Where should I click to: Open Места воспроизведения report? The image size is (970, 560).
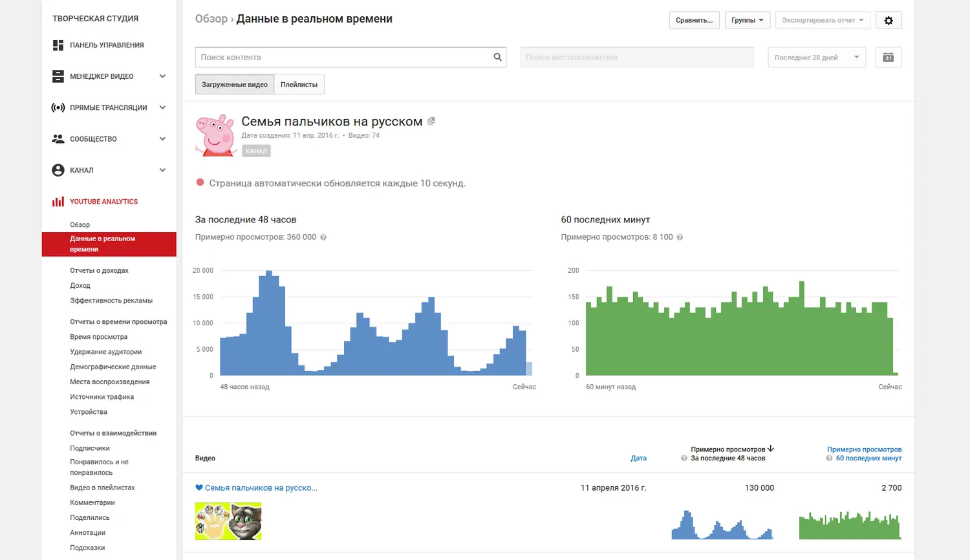point(110,382)
